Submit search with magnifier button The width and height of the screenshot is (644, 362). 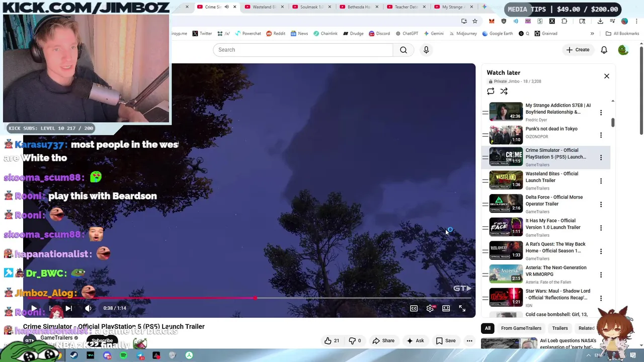point(404,50)
